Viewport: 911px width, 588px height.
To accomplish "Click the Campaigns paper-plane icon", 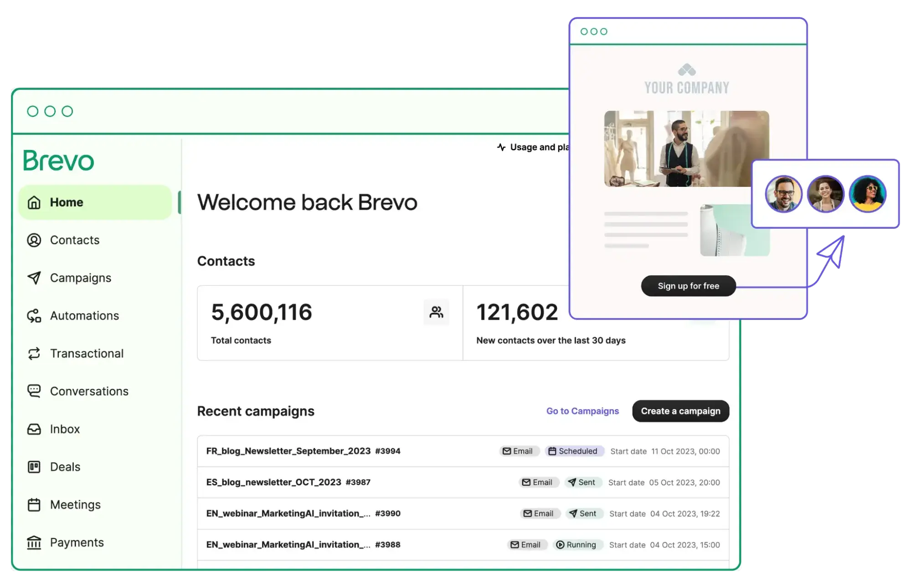I will pyautogui.click(x=34, y=278).
